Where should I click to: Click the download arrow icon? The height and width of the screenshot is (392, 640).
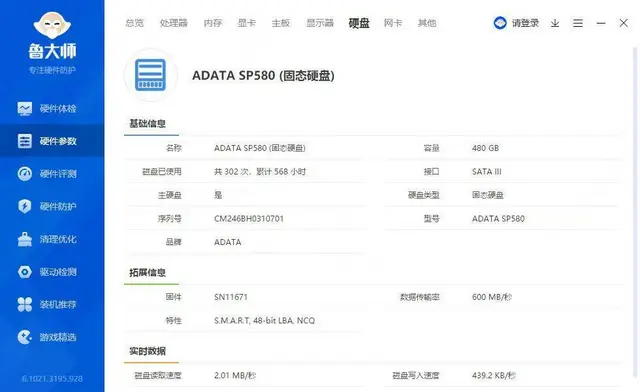[555, 23]
